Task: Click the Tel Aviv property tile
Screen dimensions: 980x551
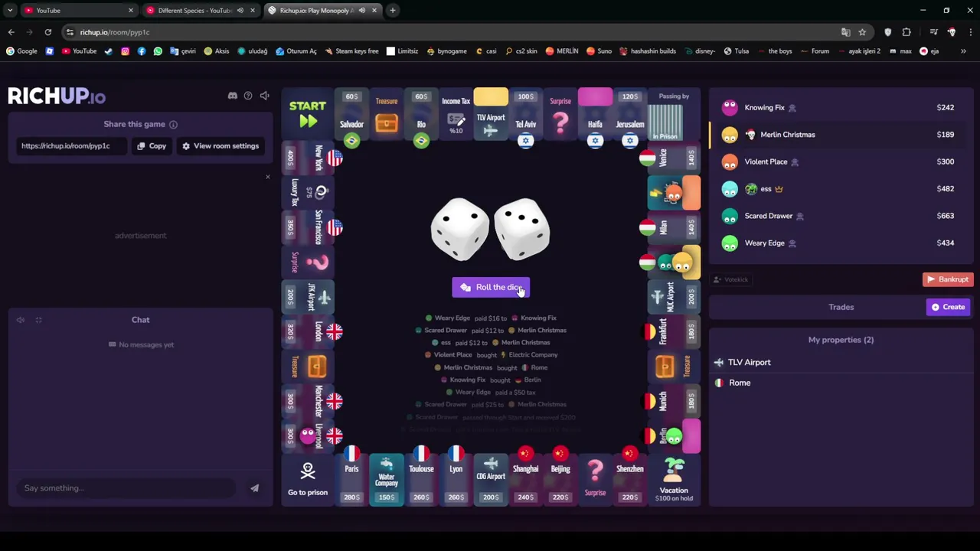Action: pos(525,116)
